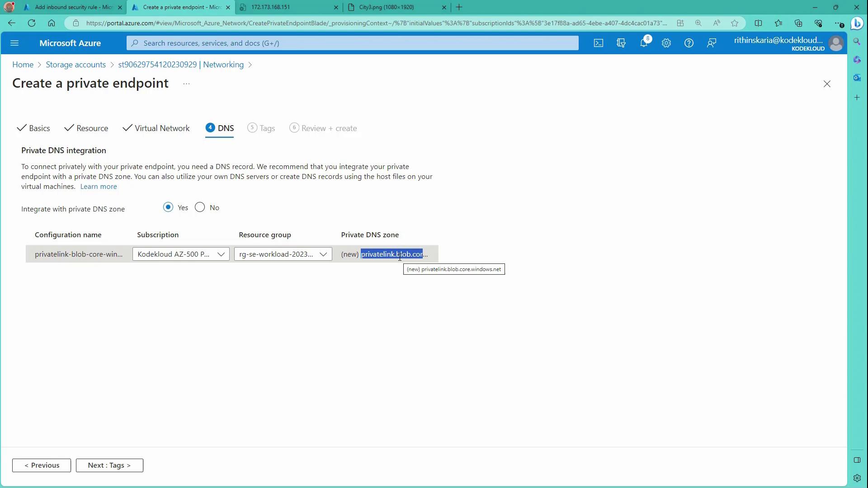Image resolution: width=868 pixels, height=488 pixels.
Task: Select No for private DNS integration
Action: [x=200, y=207]
